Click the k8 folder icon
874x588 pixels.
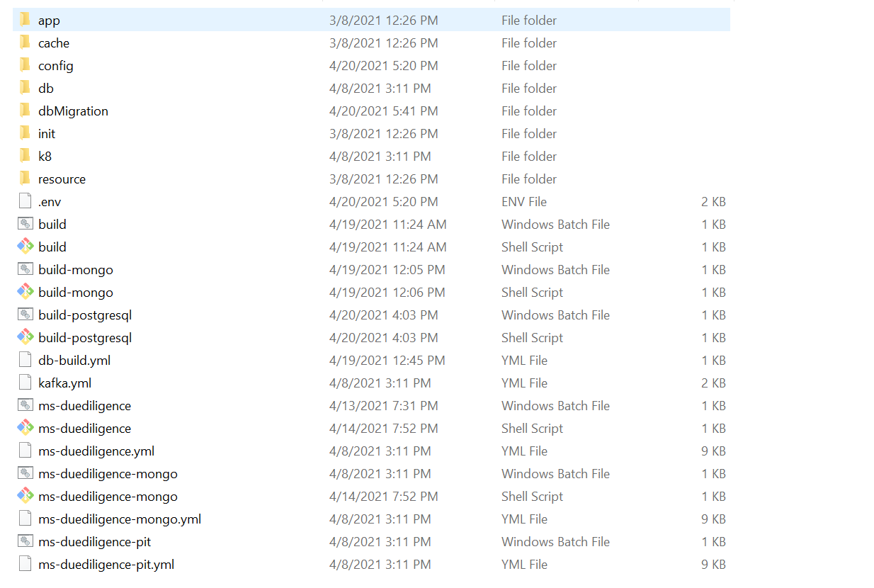point(25,156)
